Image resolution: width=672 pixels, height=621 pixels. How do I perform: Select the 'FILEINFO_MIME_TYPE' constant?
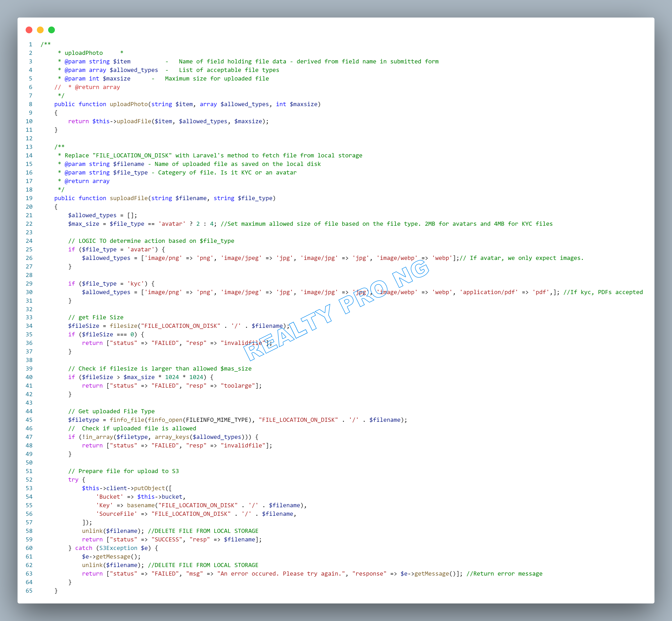click(217, 420)
